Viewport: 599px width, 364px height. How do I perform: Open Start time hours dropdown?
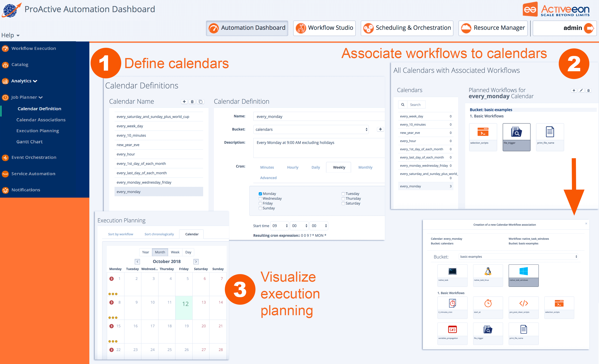point(280,226)
